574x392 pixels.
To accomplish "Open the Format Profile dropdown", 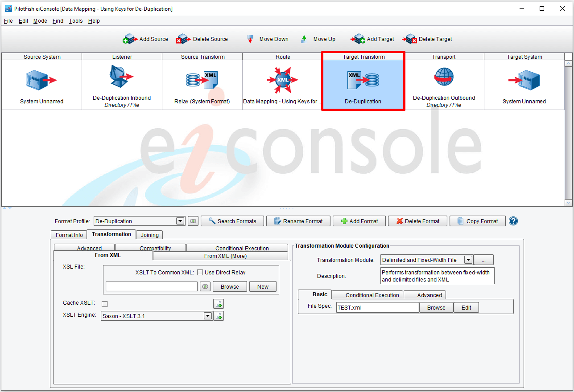I will tap(180, 221).
